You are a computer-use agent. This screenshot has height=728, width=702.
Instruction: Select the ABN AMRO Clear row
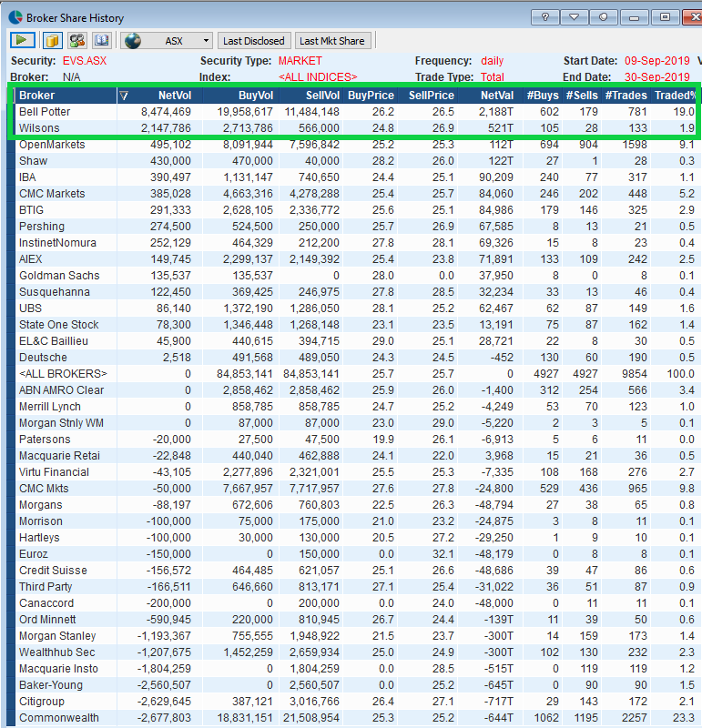coord(356,390)
